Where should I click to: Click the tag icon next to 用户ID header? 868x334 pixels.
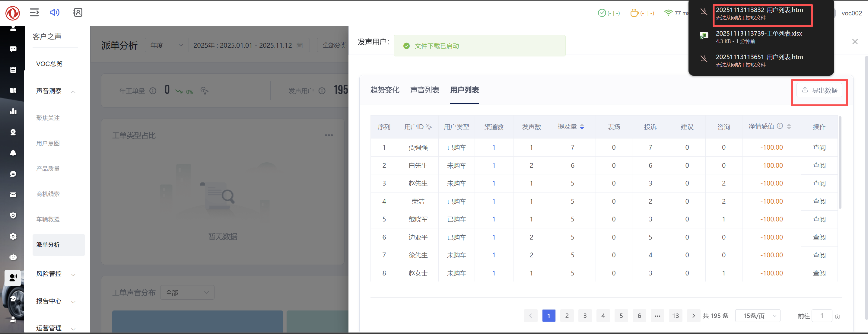(429, 127)
